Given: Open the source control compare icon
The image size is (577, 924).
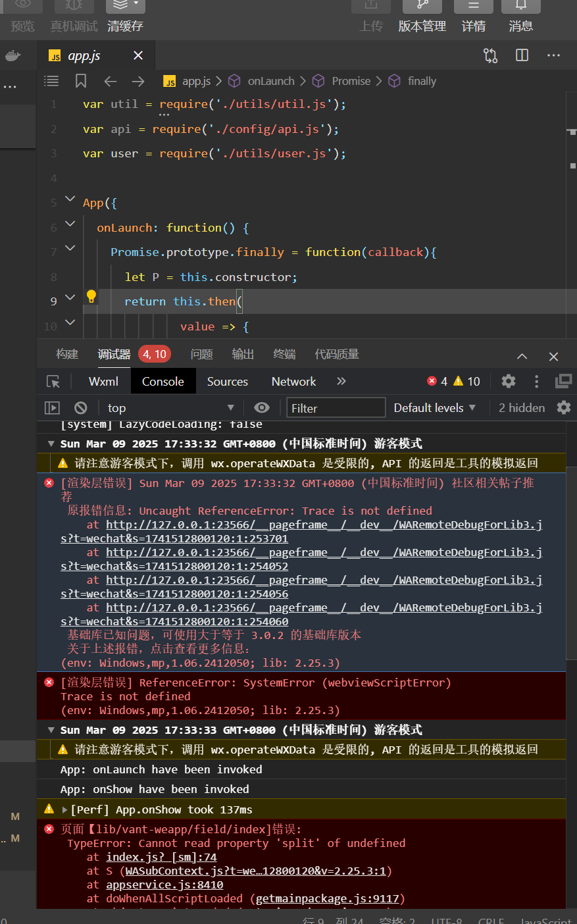Looking at the screenshot, I should pos(491,55).
